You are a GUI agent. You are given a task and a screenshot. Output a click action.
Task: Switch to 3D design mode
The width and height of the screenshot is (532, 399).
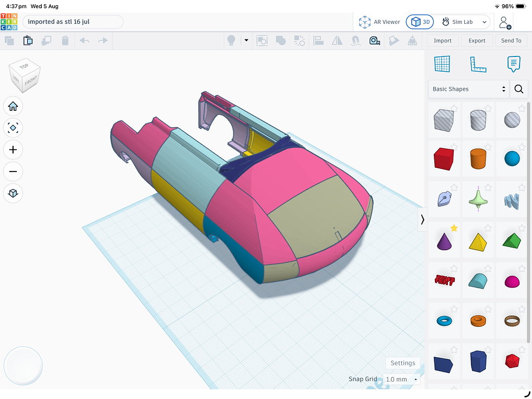point(420,22)
